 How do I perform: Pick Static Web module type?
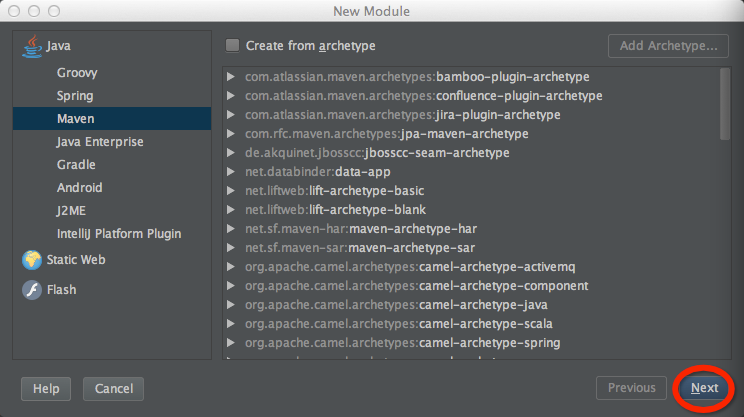76,260
